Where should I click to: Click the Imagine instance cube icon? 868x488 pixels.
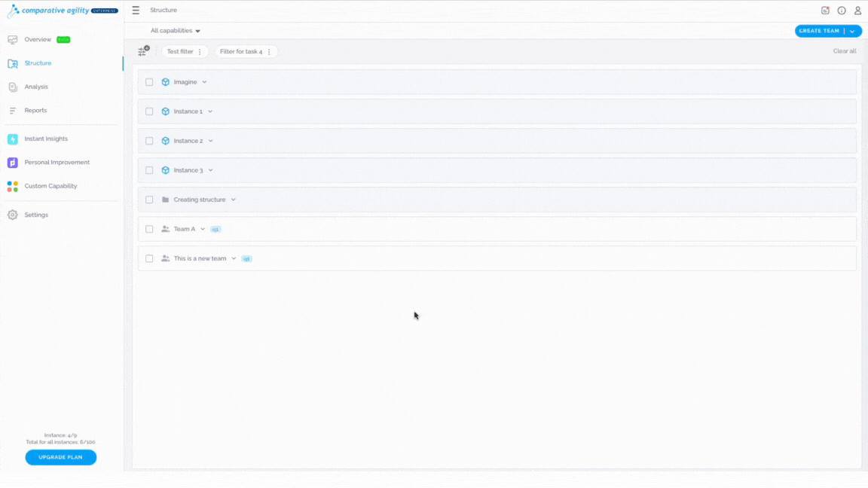pyautogui.click(x=165, y=82)
